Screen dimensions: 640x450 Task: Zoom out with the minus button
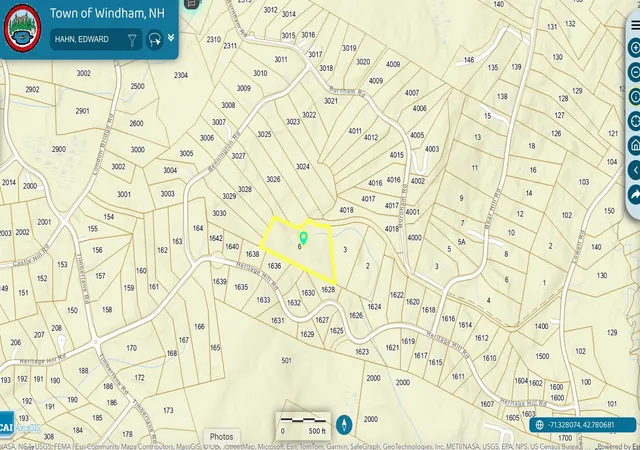pos(635,72)
